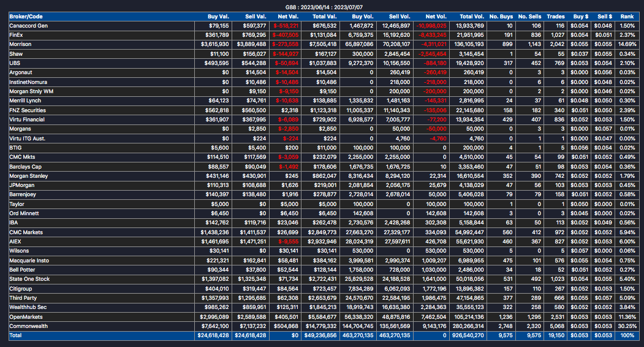
Task: Select the Ord Minnett broker name
Action: (25, 213)
